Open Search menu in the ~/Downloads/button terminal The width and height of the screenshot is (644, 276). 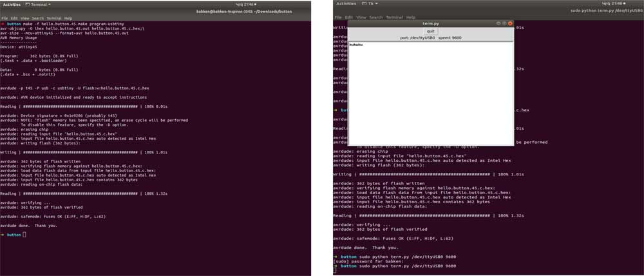coord(38,19)
